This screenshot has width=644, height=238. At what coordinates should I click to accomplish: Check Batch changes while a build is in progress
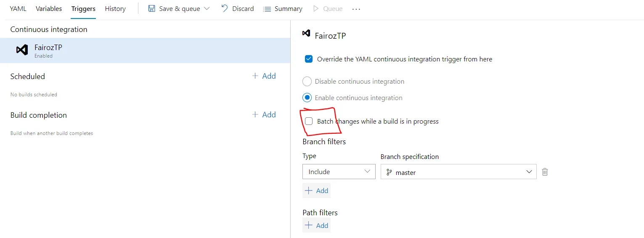[x=309, y=122]
